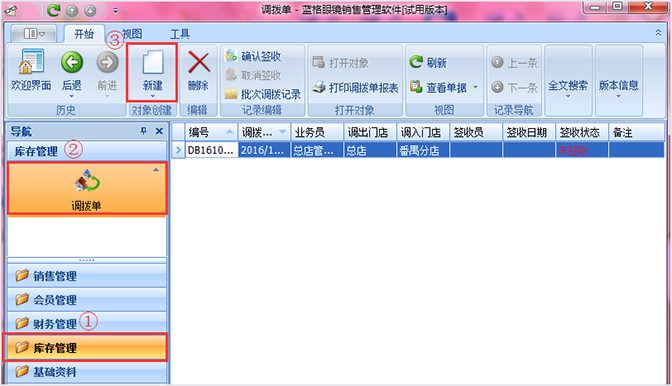Collapse the ribbon with double chevron
Image resolution: width=672 pixels, height=386 pixels.
pos(658,33)
